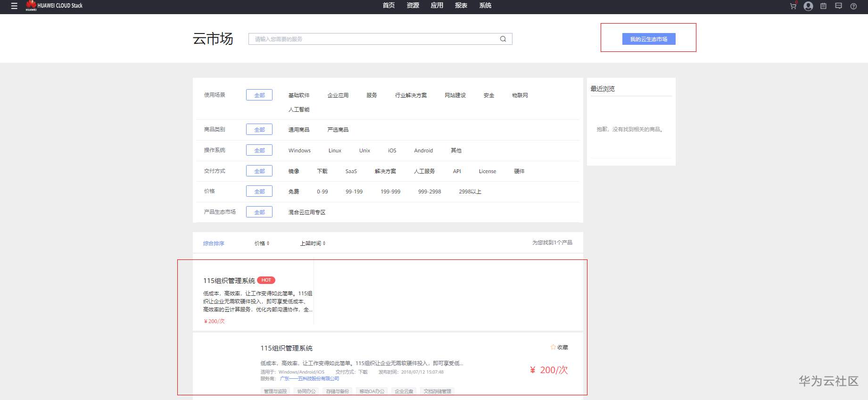Select SaaS delivery method
Image resolution: width=868 pixels, height=400 pixels.
[351, 171]
